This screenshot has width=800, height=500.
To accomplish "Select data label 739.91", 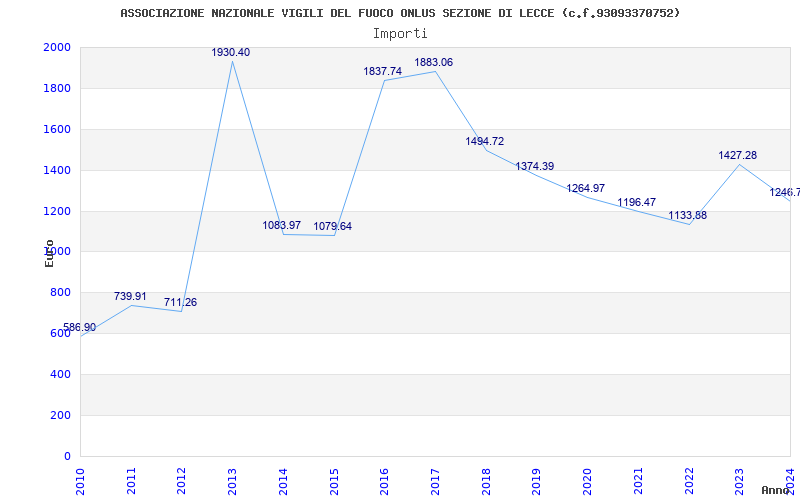I will point(130,296).
